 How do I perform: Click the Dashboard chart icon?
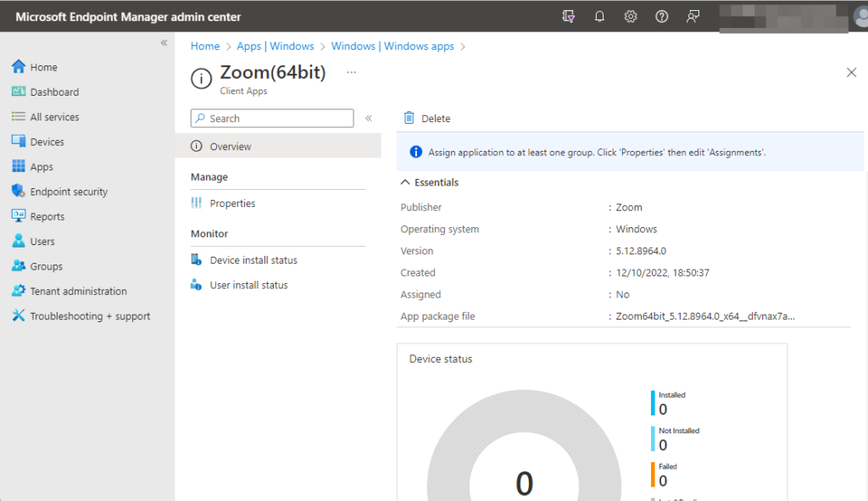tap(19, 92)
